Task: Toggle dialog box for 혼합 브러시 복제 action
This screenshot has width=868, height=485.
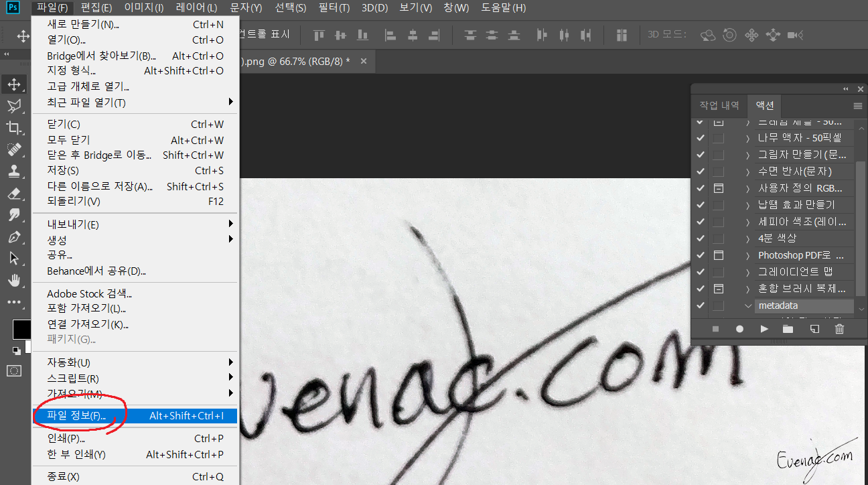Action: coord(719,289)
